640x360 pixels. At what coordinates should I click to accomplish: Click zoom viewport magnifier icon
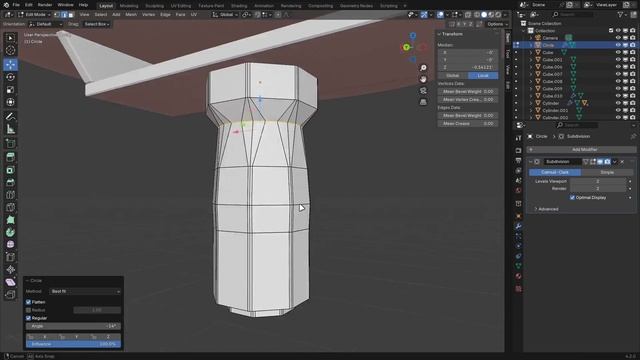423,68
